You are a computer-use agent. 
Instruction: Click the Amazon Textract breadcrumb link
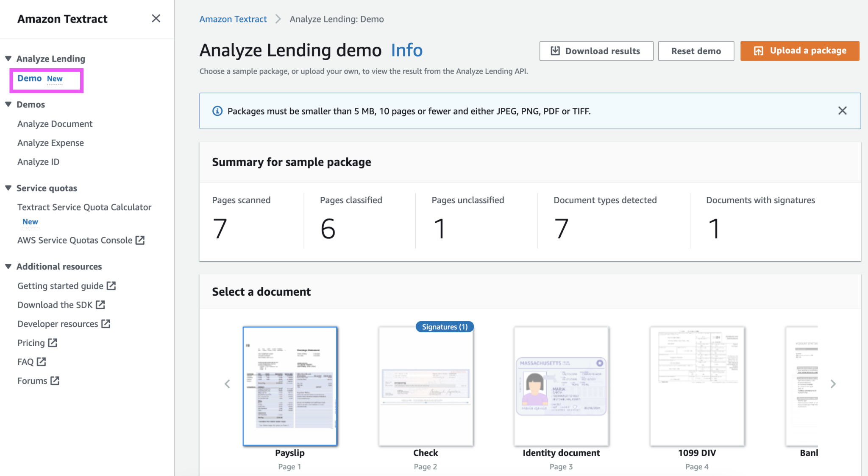pos(233,19)
